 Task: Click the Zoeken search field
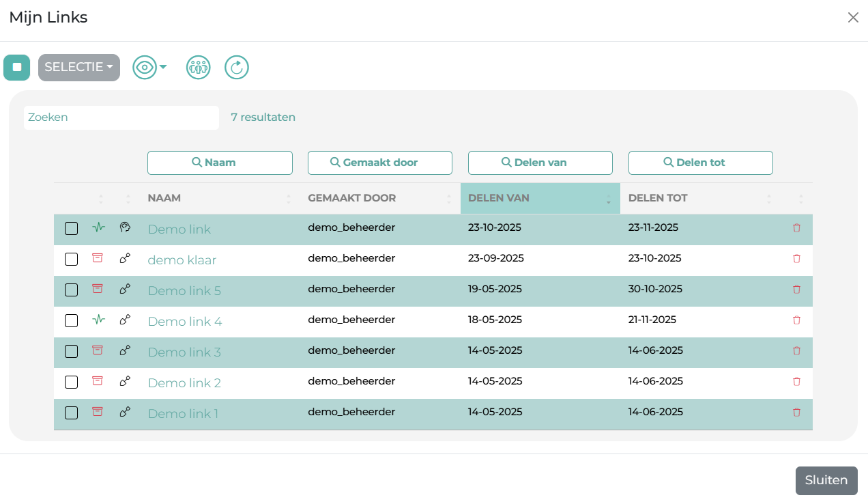point(121,117)
